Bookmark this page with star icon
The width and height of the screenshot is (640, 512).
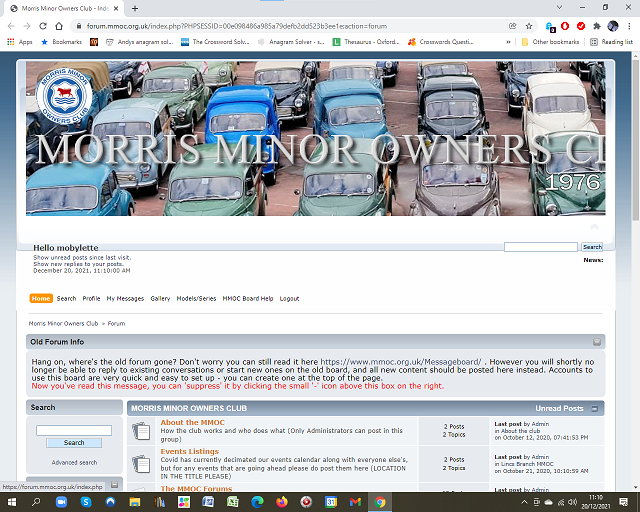[529, 26]
